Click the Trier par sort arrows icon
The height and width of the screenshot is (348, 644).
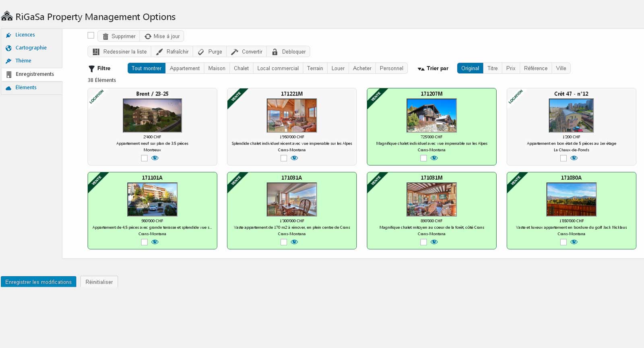[421, 69]
